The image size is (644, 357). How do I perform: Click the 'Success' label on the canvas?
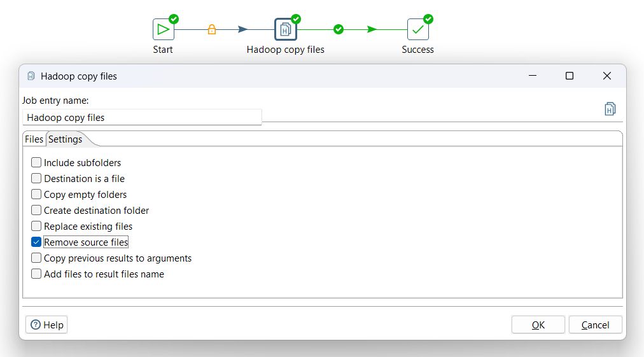[417, 50]
